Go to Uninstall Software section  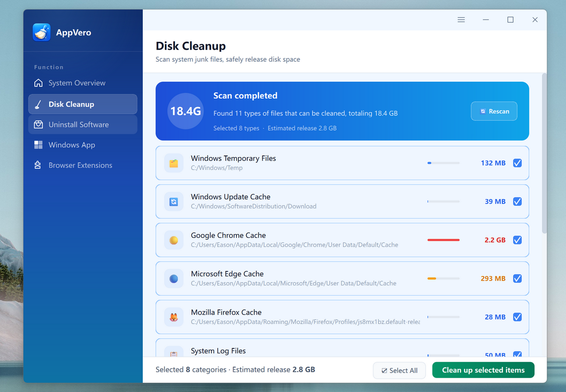pos(83,125)
